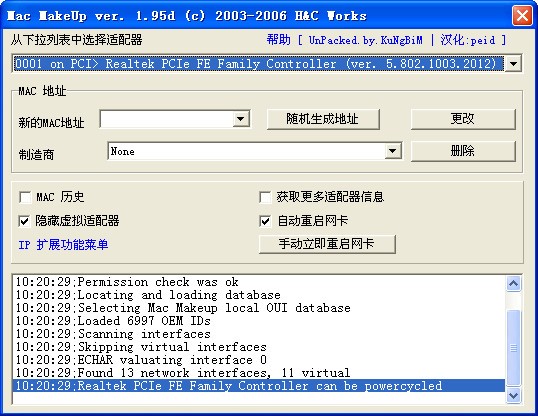Enable the MAC 历史 checkbox

[x=25, y=197]
